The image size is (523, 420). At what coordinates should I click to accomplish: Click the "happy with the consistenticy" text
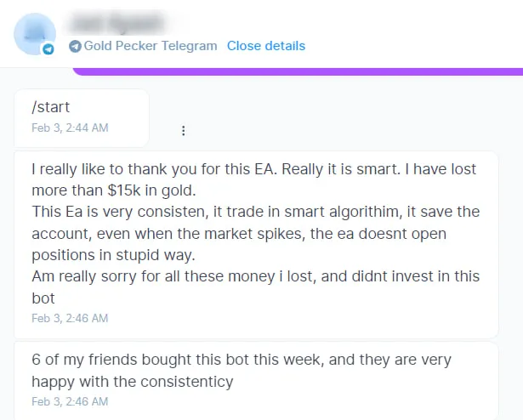[132, 382]
